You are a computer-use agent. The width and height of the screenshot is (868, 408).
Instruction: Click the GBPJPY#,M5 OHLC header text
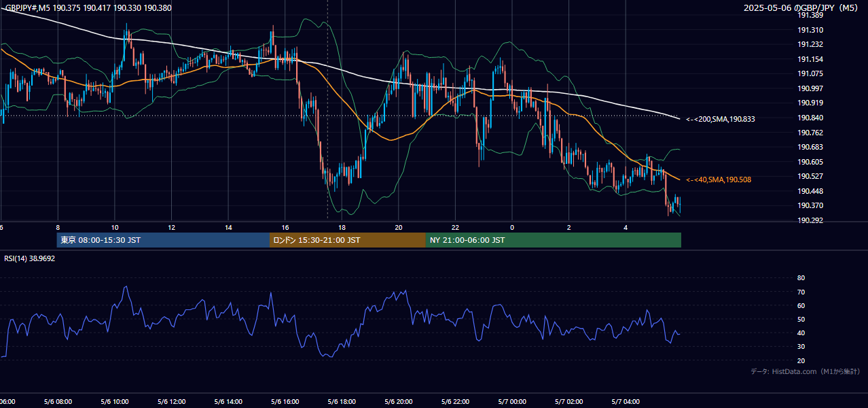coord(88,7)
